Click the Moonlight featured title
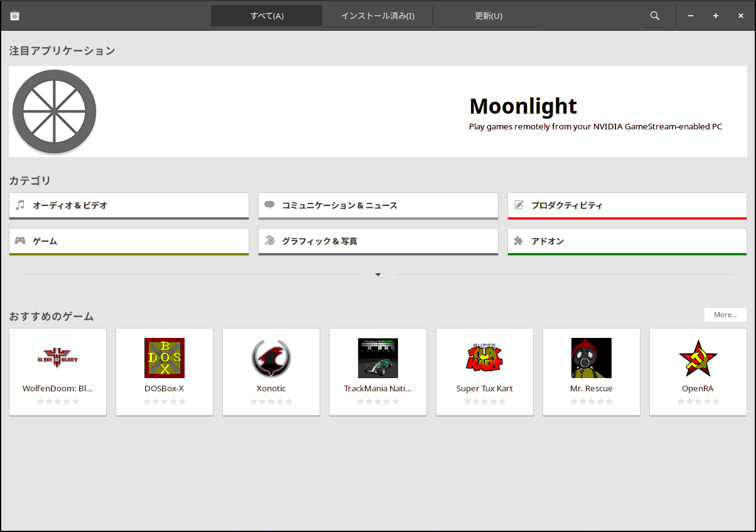 pos(523,106)
